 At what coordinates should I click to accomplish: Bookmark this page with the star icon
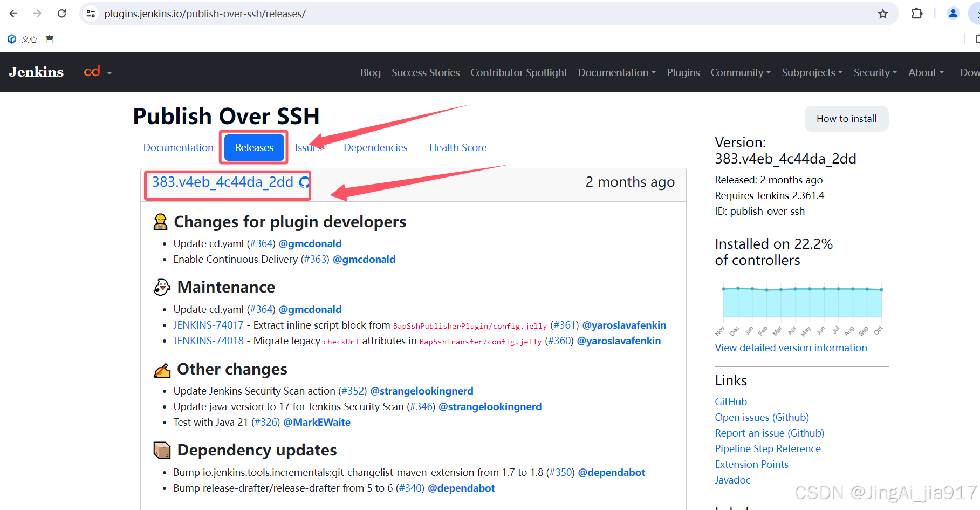pyautogui.click(x=882, y=13)
